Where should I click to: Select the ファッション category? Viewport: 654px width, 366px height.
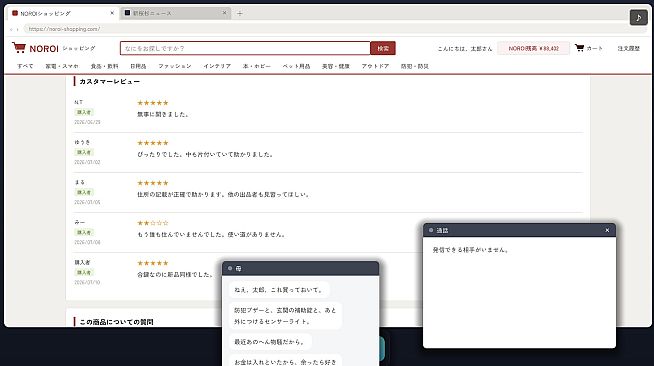pyautogui.click(x=175, y=66)
